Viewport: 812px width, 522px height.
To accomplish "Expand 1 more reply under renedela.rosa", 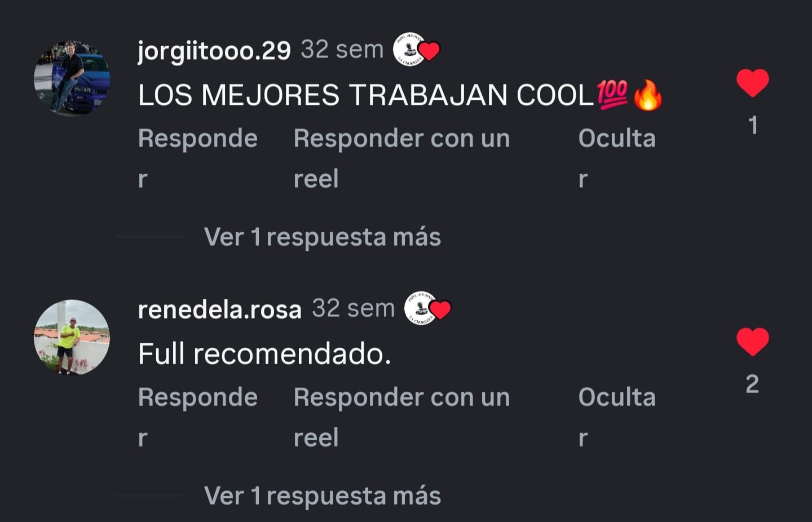I will click(x=323, y=496).
